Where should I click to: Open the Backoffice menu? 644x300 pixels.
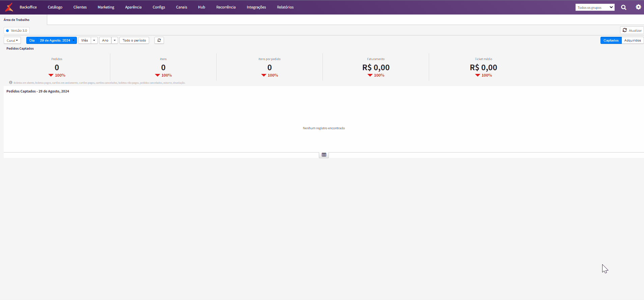point(28,7)
